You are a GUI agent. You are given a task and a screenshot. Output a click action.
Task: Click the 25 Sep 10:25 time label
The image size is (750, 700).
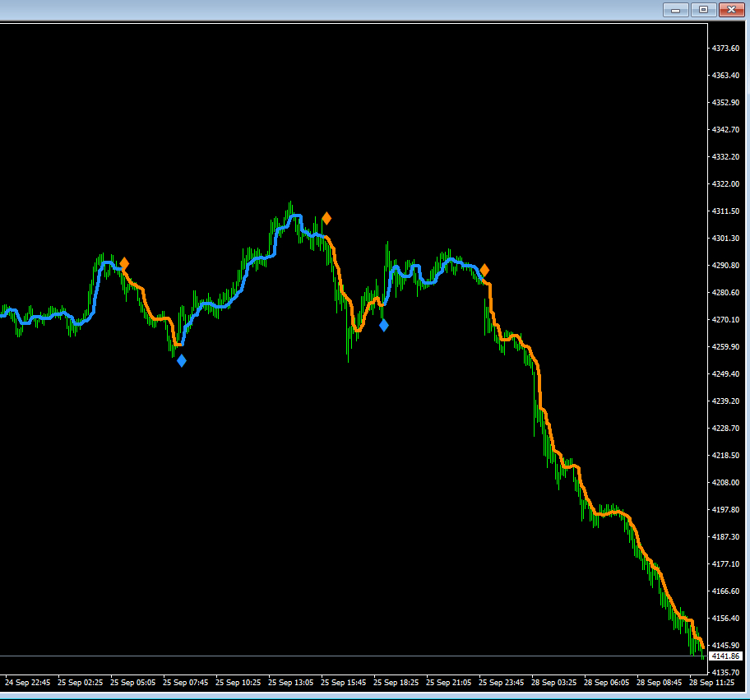[x=238, y=683]
